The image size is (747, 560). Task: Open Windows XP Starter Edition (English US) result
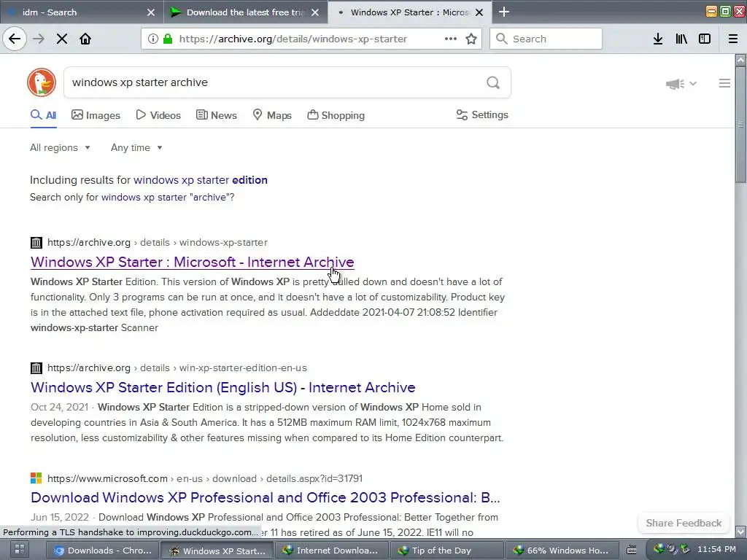(x=223, y=387)
